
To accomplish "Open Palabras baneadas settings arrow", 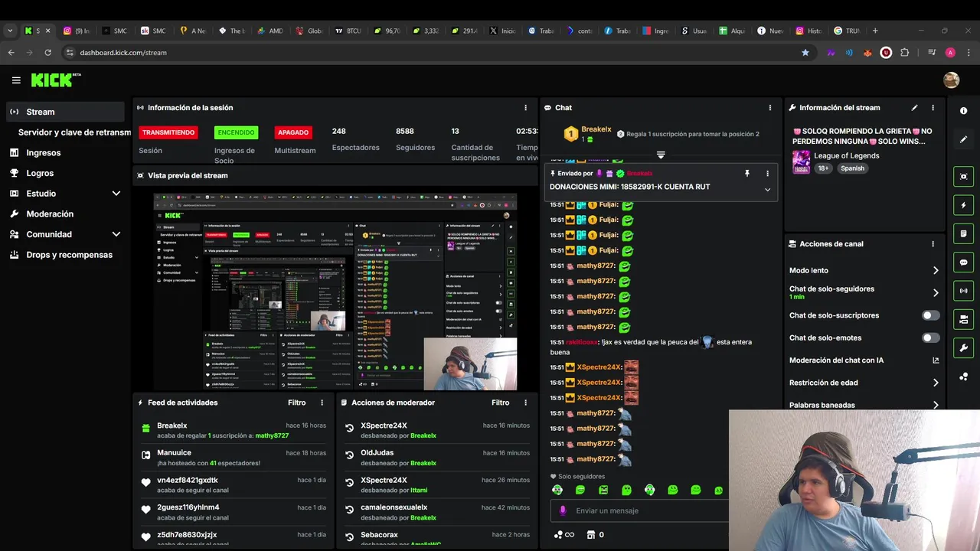I will (936, 405).
